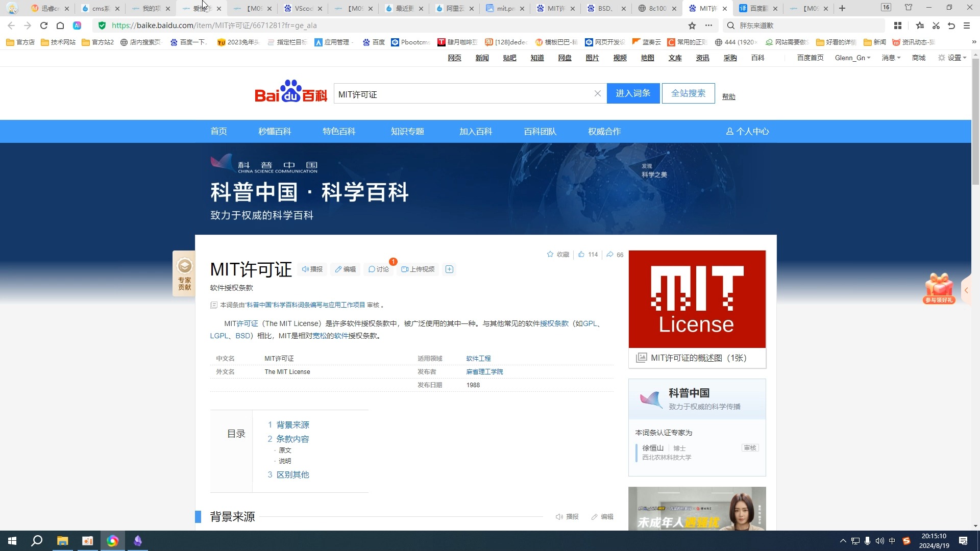
Task: Open the video ad thumbnail 未成年人
Action: click(697, 509)
